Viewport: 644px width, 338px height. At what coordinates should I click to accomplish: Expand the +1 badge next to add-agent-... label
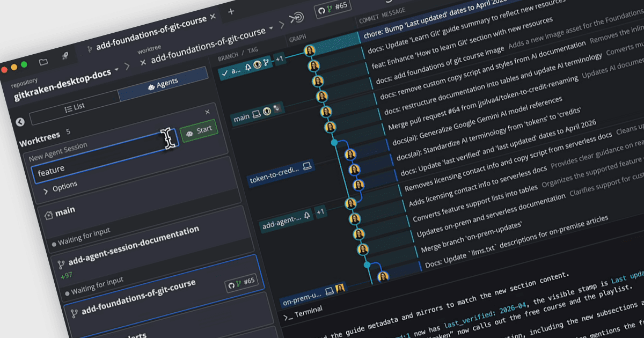coord(320,212)
